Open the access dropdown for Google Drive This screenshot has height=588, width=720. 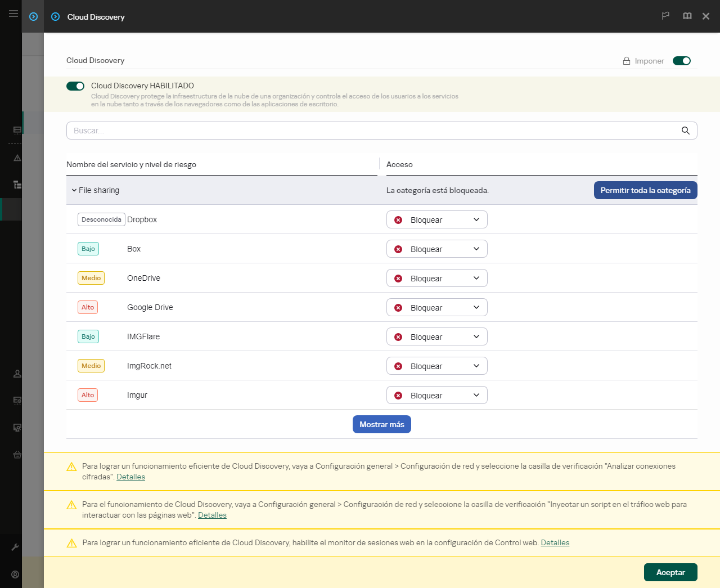(436, 307)
